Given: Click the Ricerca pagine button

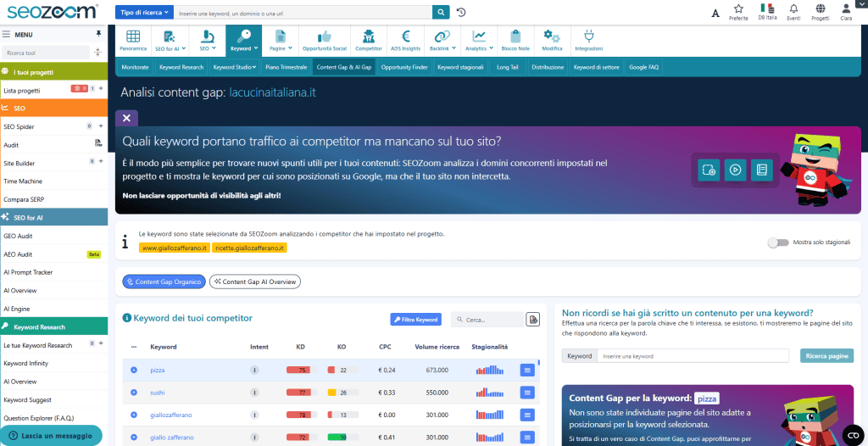Looking at the screenshot, I should coord(826,355).
